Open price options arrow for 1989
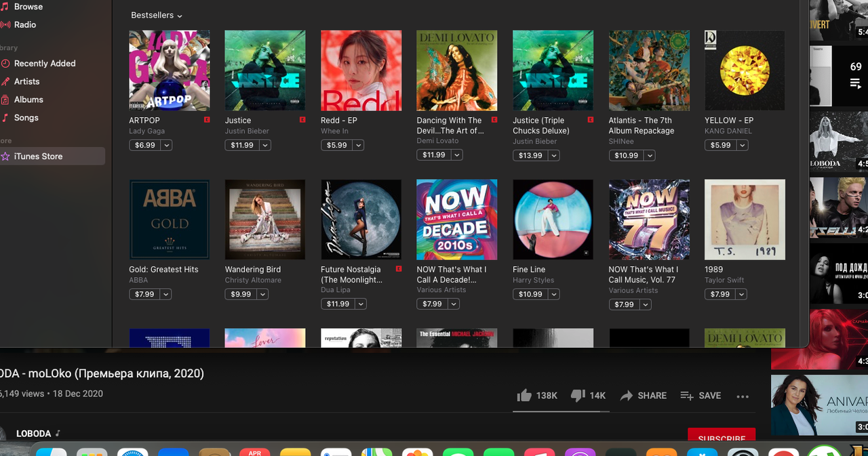 click(741, 294)
